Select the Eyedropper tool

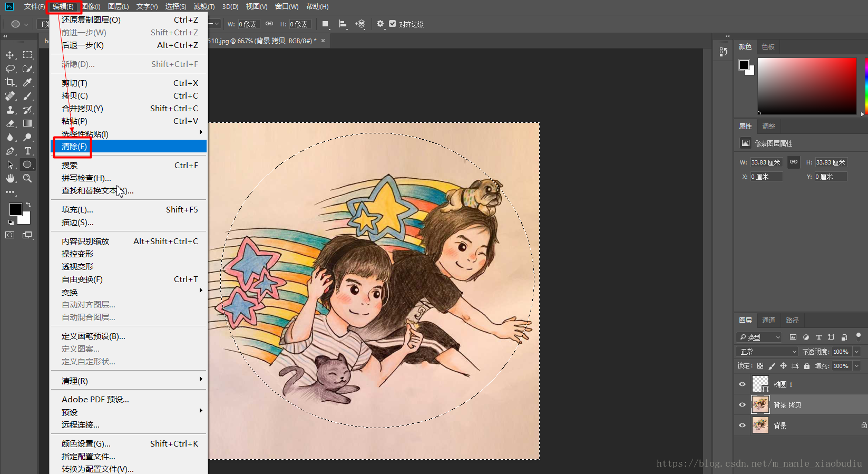pos(27,82)
